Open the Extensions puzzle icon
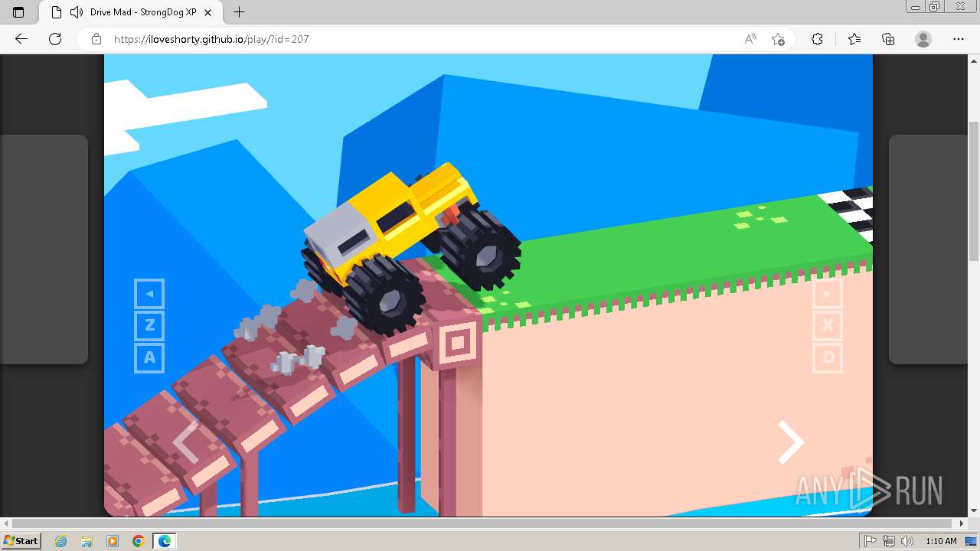Image resolution: width=980 pixels, height=551 pixels. pos(817,39)
